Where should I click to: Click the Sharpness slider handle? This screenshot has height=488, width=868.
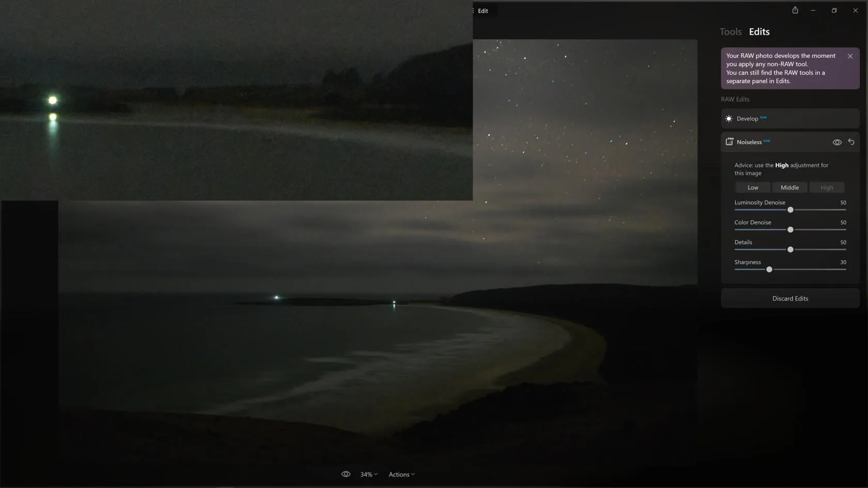pos(769,270)
